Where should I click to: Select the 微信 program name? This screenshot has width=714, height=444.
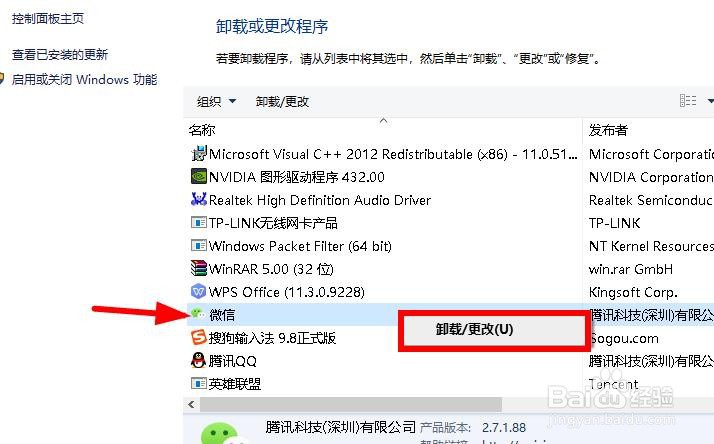222,315
